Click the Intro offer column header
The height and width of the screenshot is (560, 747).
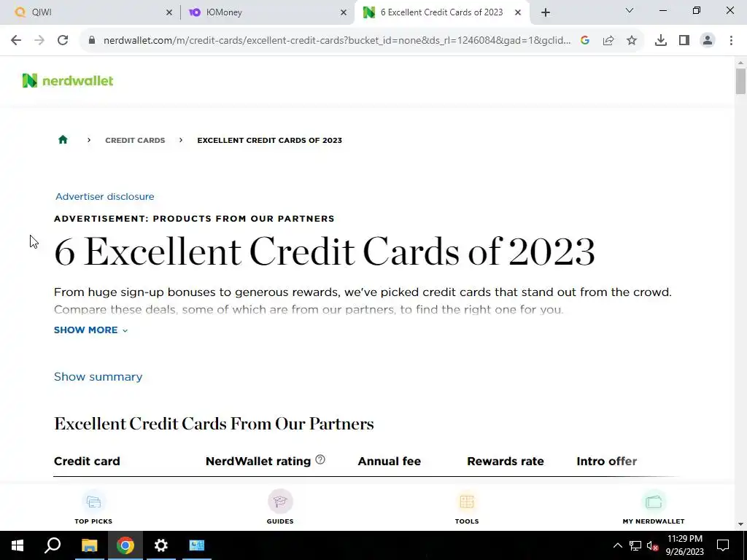coord(606,461)
